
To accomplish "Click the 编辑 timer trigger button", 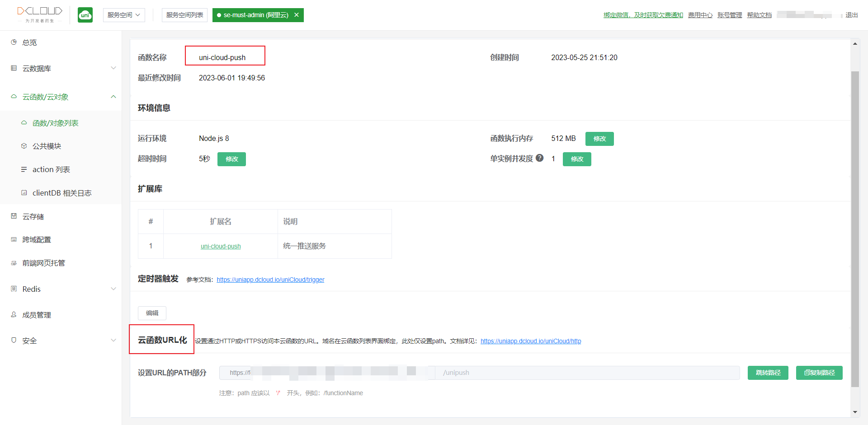I will pyautogui.click(x=152, y=313).
